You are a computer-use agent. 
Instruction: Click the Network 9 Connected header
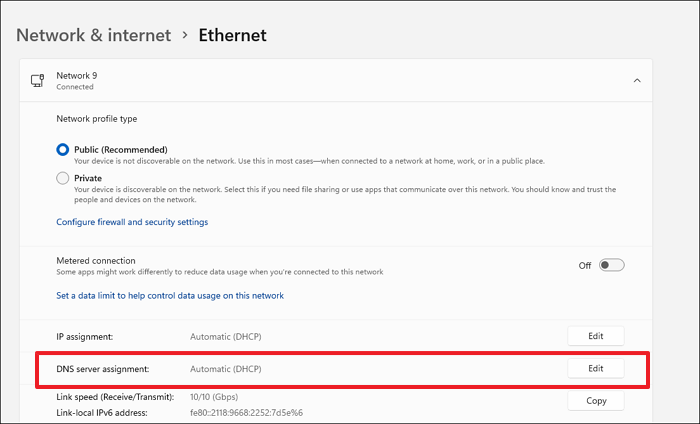coord(76,80)
